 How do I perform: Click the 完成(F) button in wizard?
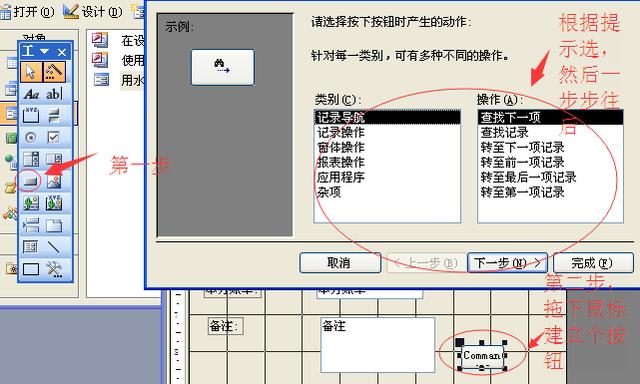click(x=593, y=263)
